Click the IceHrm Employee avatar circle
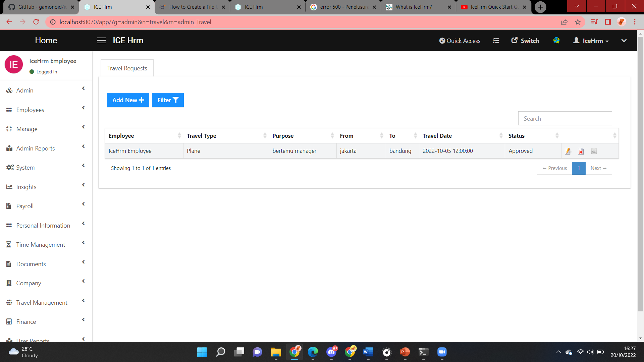Image resolution: width=644 pixels, height=362 pixels. coord(13,64)
